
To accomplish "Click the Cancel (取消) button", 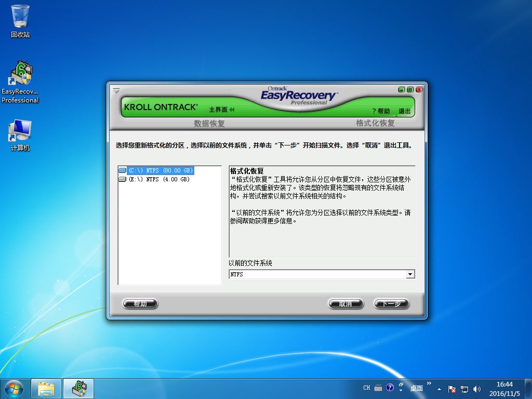I will tap(345, 303).
